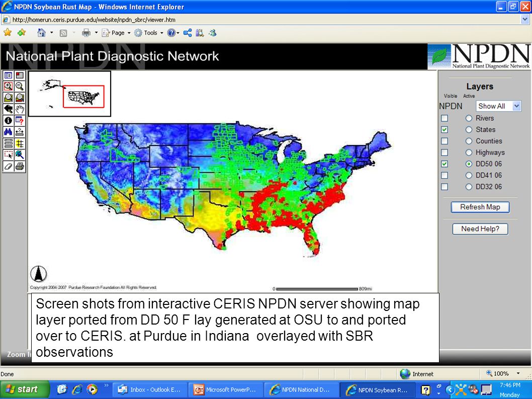Image resolution: width=532 pixels, height=399 pixels.
Task: Select the Find binoculars tool
Action: (x=9, y=132)
